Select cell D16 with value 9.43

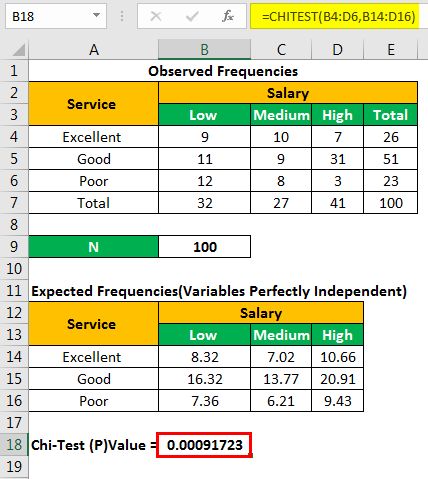337,401
